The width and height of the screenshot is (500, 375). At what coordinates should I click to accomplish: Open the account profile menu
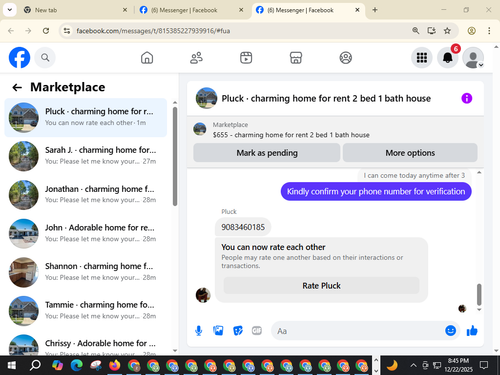coord(473,58)
